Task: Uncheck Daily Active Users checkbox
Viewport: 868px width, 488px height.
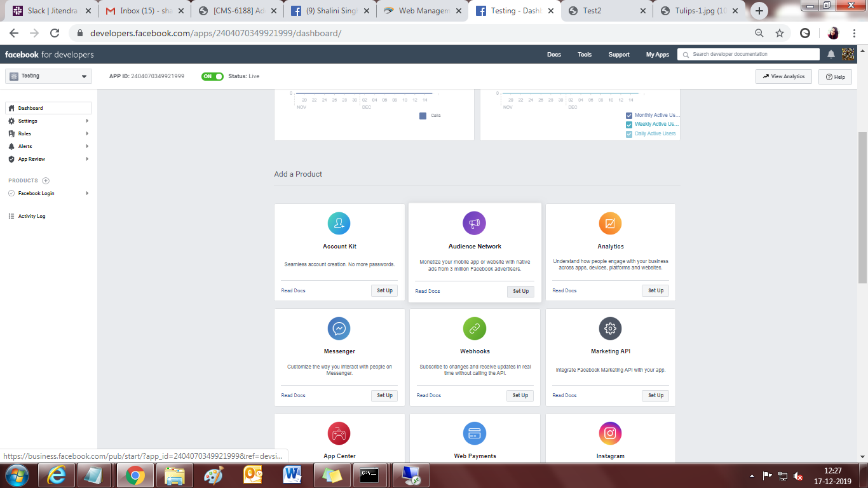Action: [629, 134]
